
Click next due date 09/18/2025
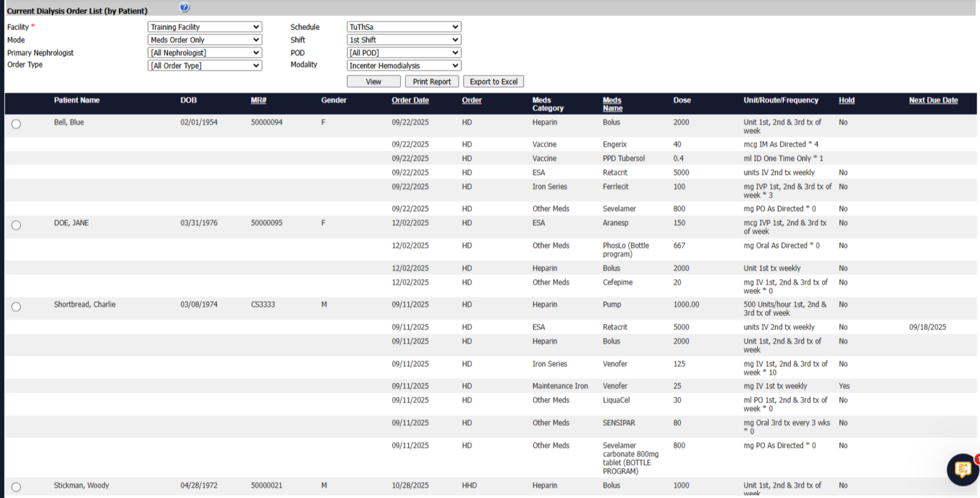928,327
